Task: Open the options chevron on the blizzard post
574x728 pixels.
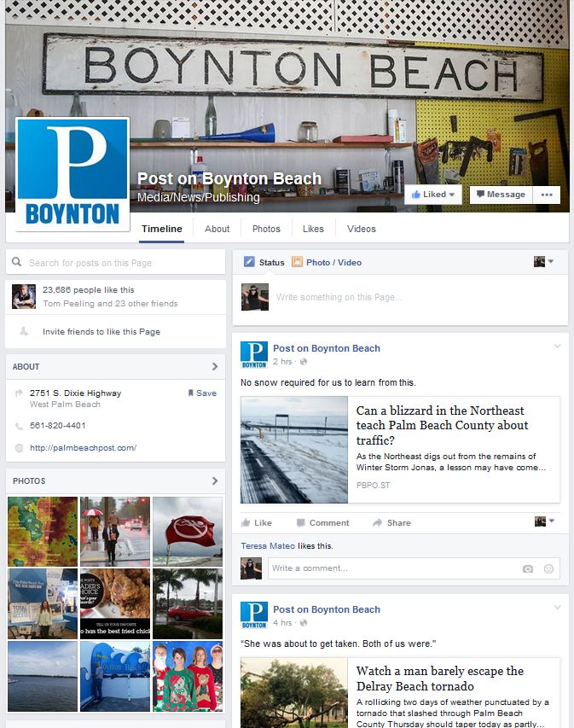Action: point(557,347)
